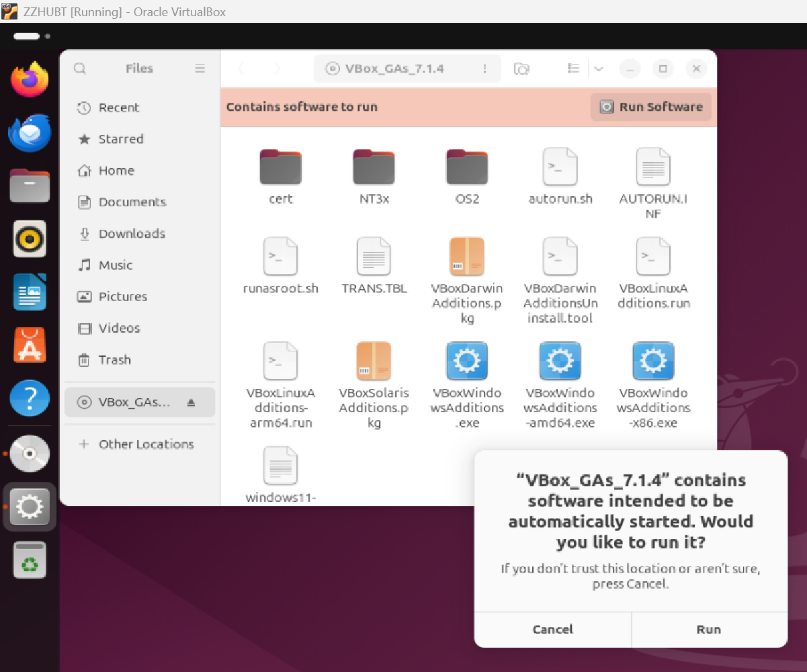807x672 pixels.
Task: Select the OS2 folder
Action: (467, 177)
